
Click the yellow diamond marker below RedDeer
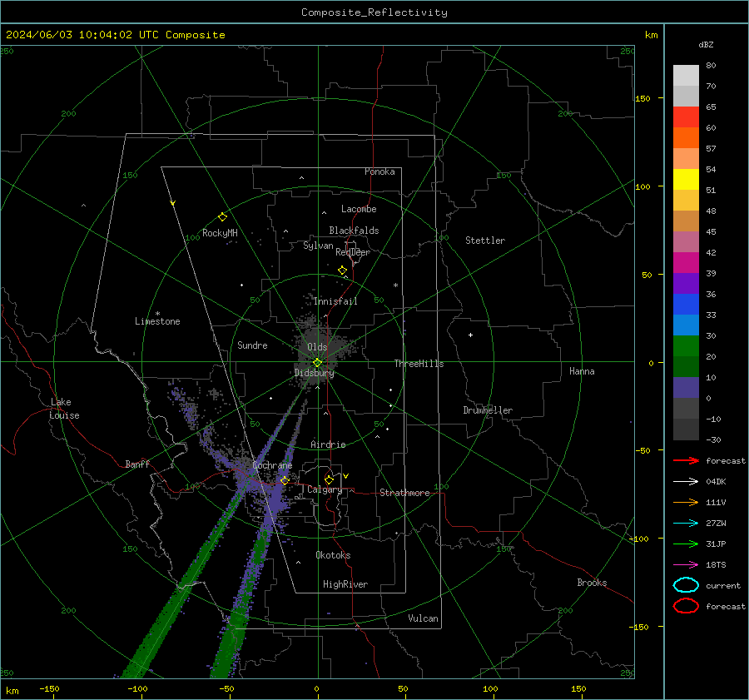342,271
